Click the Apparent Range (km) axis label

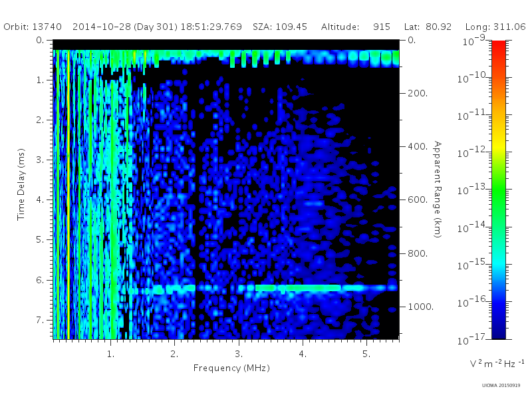tap(438, 190)
